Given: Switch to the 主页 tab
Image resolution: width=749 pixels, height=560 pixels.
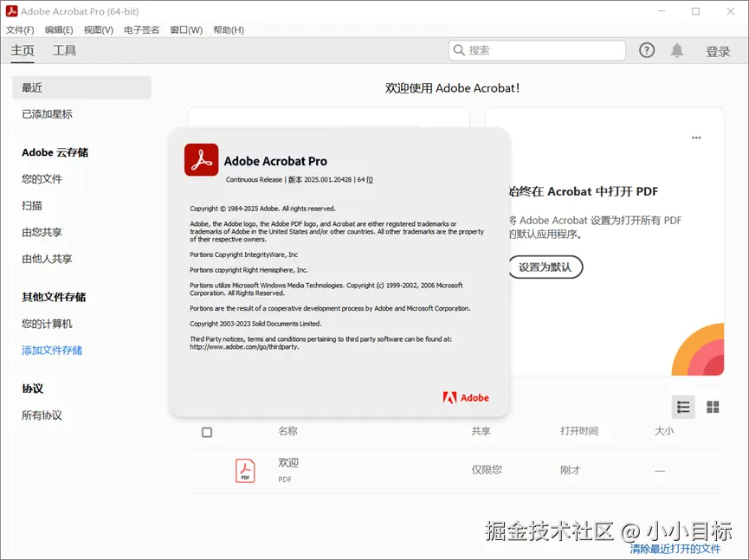Looking at the screenshot, I should [x=23, y=50].
